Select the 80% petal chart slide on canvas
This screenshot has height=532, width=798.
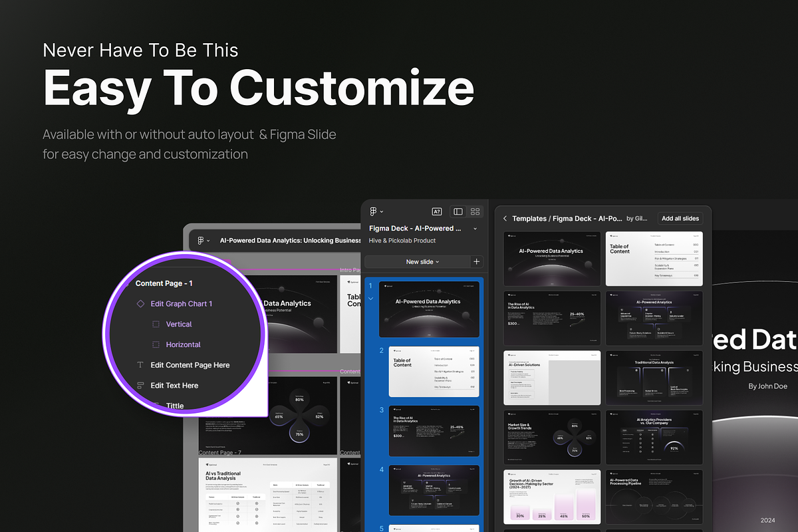(293, 416)
